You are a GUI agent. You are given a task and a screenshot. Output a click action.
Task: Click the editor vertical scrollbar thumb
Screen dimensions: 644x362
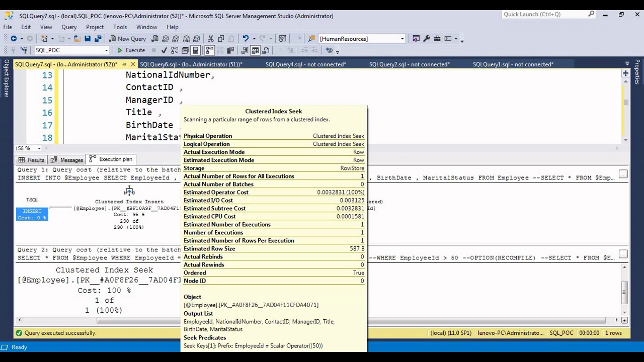tap(625, 103)
